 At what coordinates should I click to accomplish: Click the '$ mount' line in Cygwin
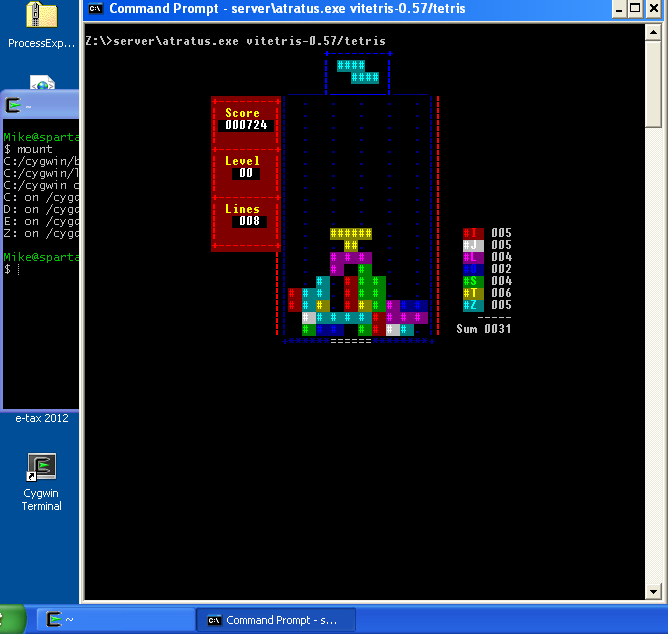tap(28, 149)
